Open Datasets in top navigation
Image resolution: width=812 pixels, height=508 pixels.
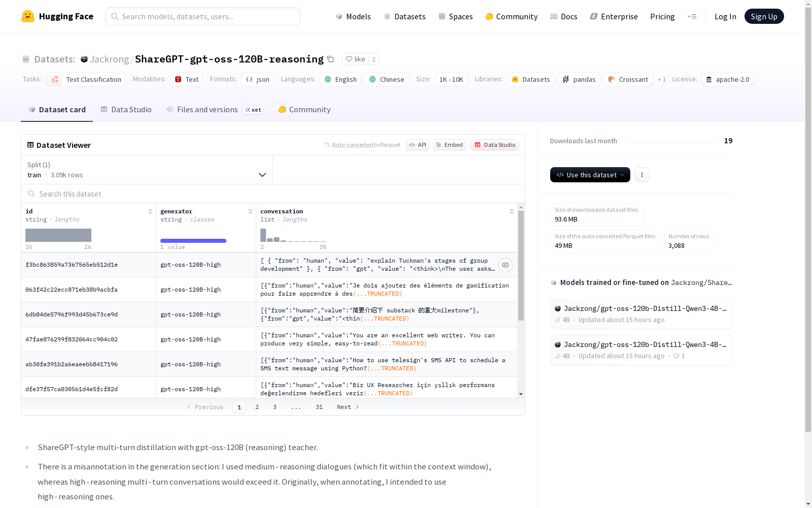[x=405, y=16]
